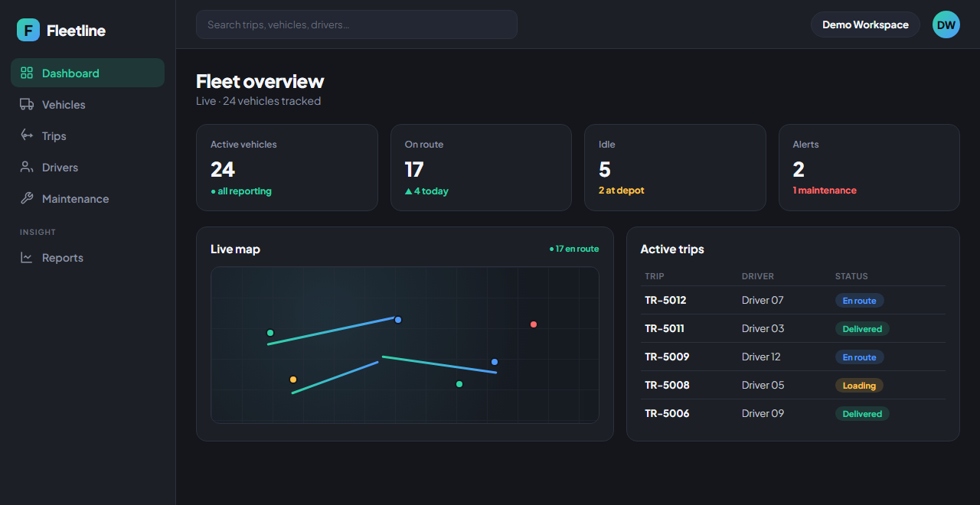Screen dimensions: 980x505
Task: Click Driver 09 in the trips table
Action: [x=763, y=413]
